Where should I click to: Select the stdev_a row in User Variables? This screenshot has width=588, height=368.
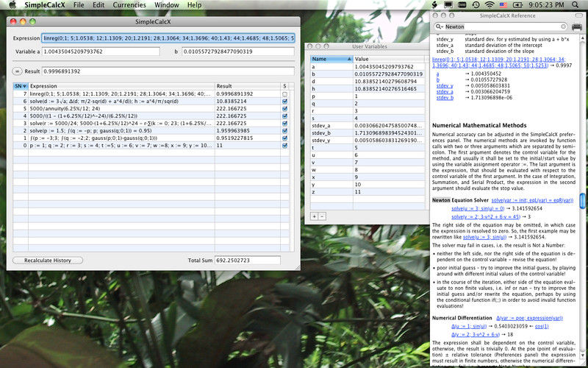click(x=367, y=125)
